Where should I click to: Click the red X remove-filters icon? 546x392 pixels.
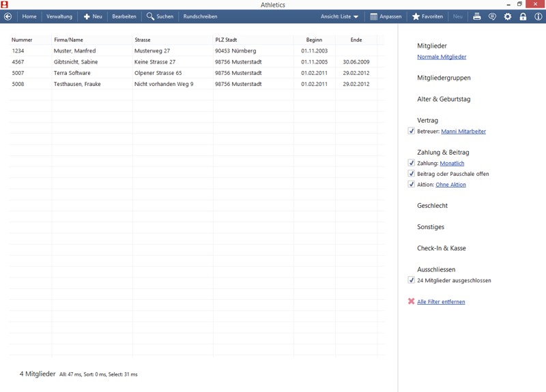(x=412, y=301)
